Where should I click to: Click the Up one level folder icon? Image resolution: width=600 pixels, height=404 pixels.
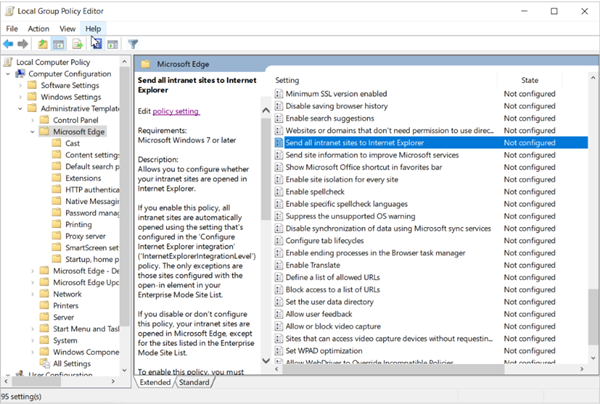(43, 44)
